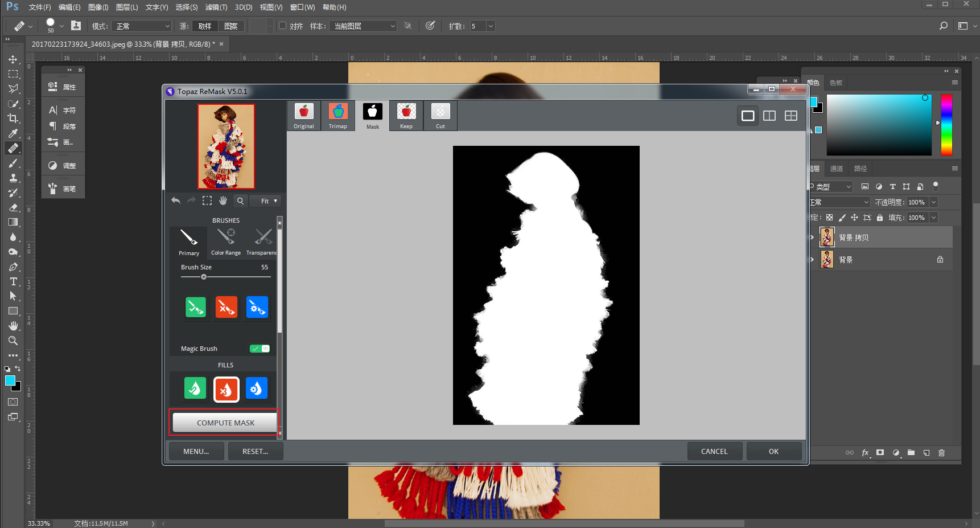Select the Eraser tool
980x528 pixels.
(13, 207)
